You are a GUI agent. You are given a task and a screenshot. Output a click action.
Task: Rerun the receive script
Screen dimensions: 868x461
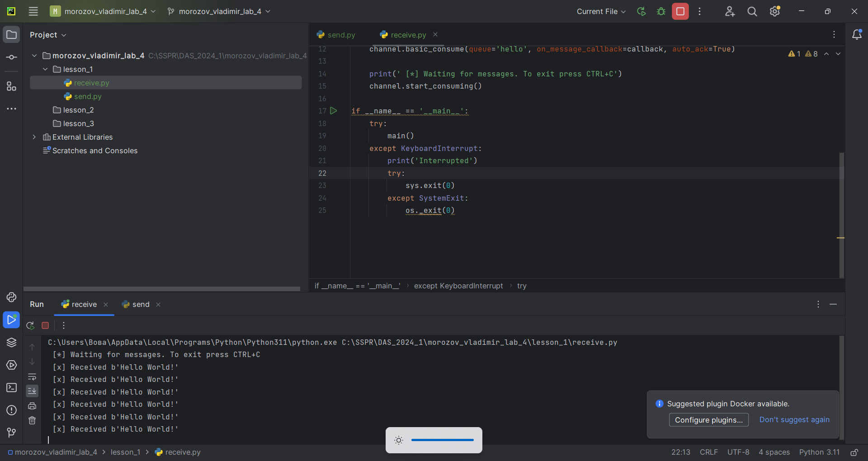click(30, 325)
